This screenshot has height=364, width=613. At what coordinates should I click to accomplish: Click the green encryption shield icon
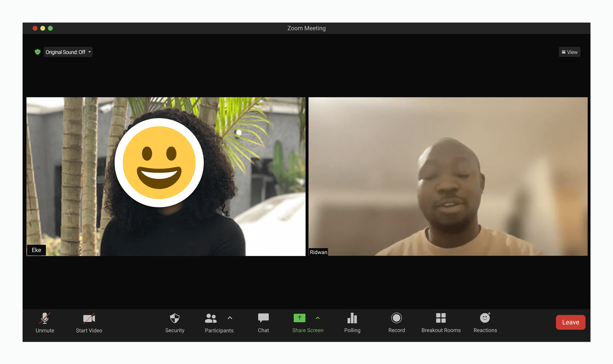(37, 52)
